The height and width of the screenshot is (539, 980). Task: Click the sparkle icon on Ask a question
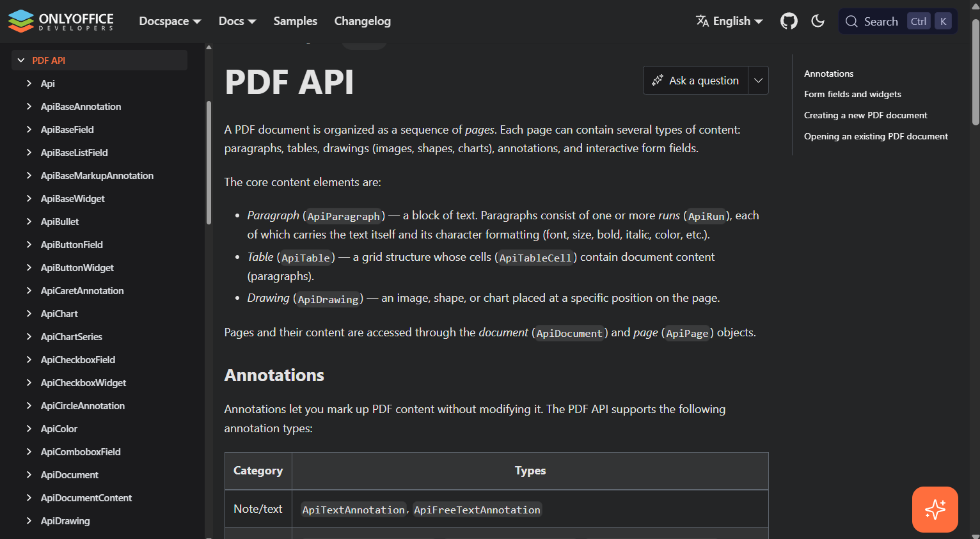pyautogui.click(x=658, y=80)
